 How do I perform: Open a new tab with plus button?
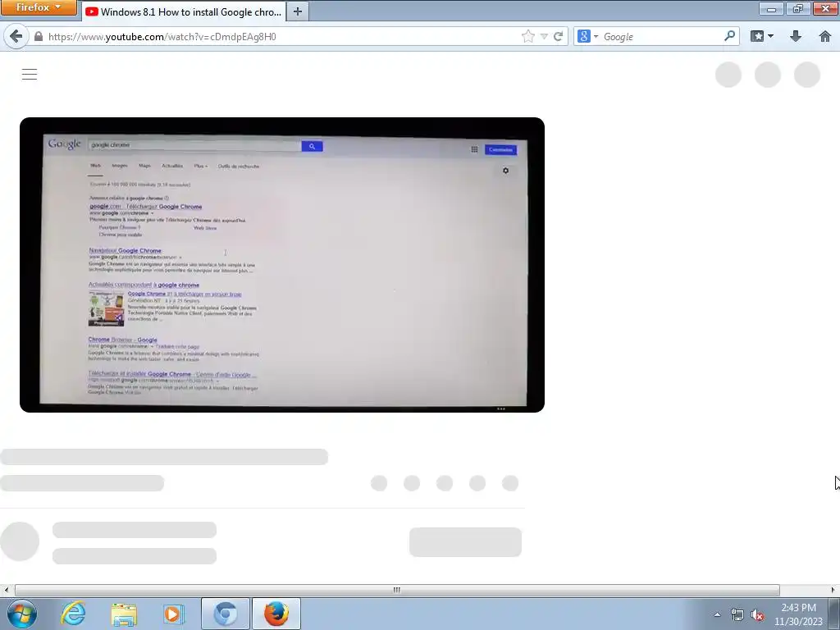pyautogui.click(x=298, y=11)
